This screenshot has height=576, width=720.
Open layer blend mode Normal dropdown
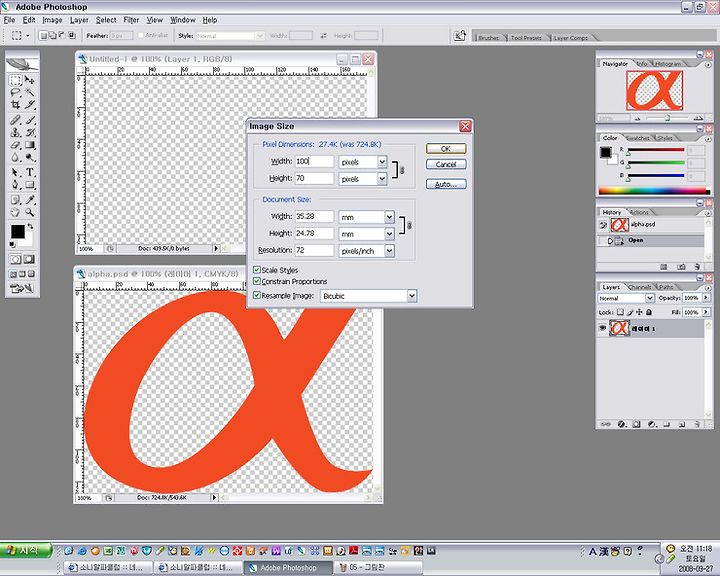tap(649, 298)
